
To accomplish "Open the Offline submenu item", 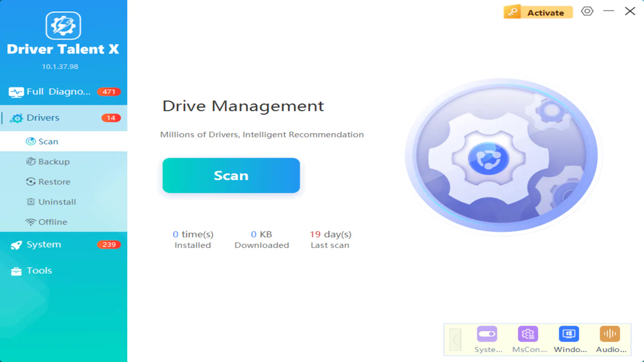I will [64, 222].
